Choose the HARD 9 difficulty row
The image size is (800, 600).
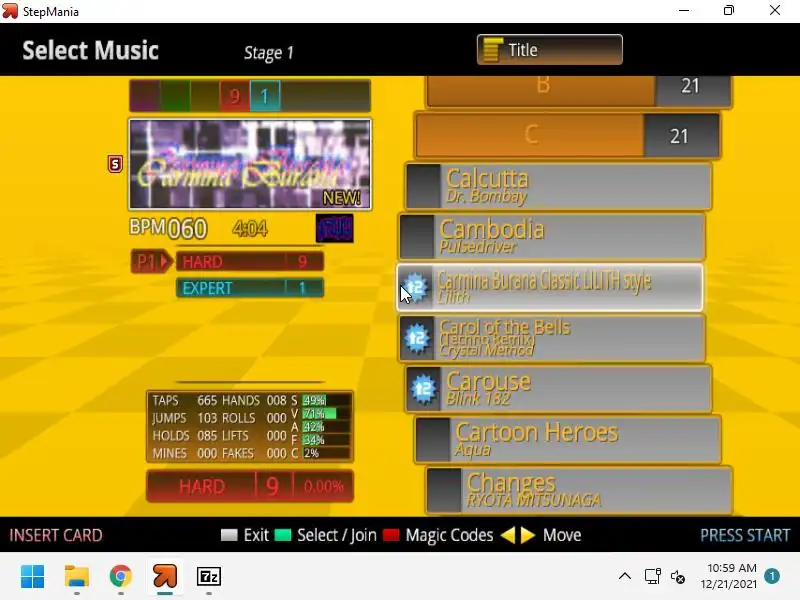(x=250, y=262)
